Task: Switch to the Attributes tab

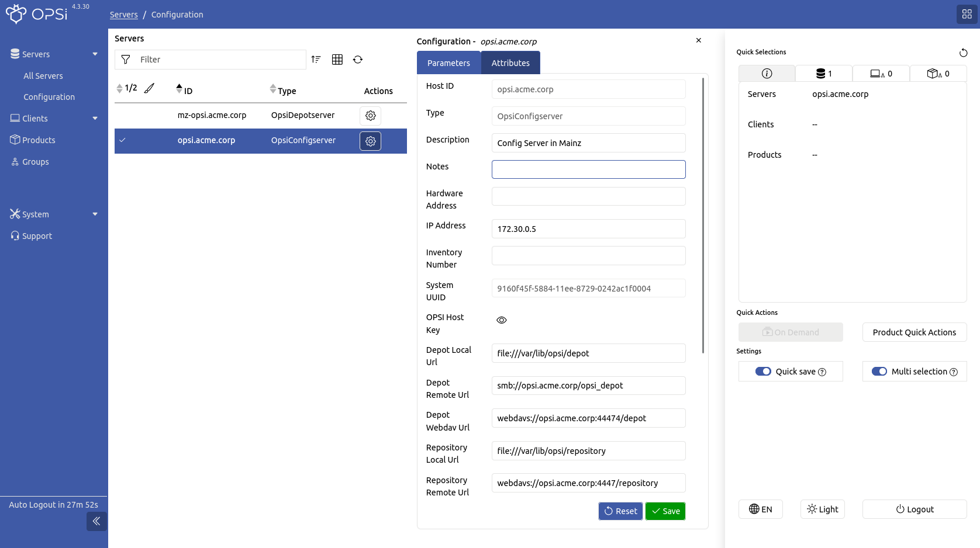Action: 510,63
